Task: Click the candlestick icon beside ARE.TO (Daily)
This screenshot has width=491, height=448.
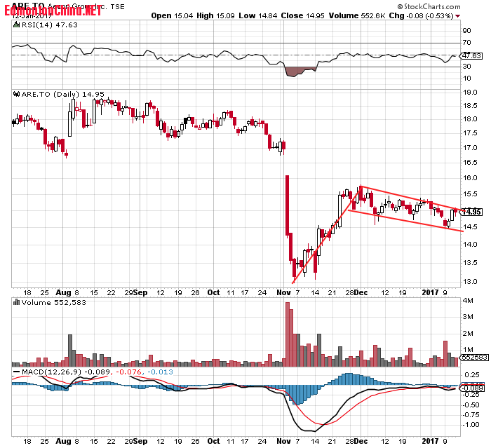Action: pos(17,94)
